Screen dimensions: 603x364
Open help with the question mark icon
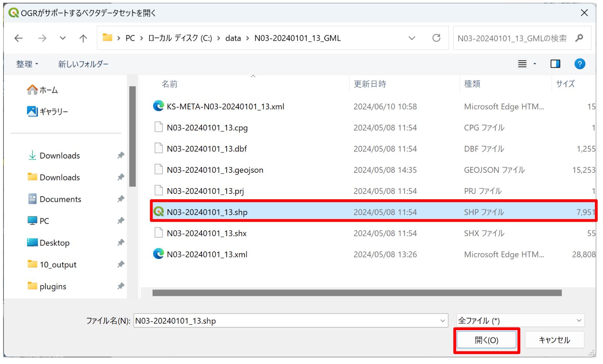580,64
